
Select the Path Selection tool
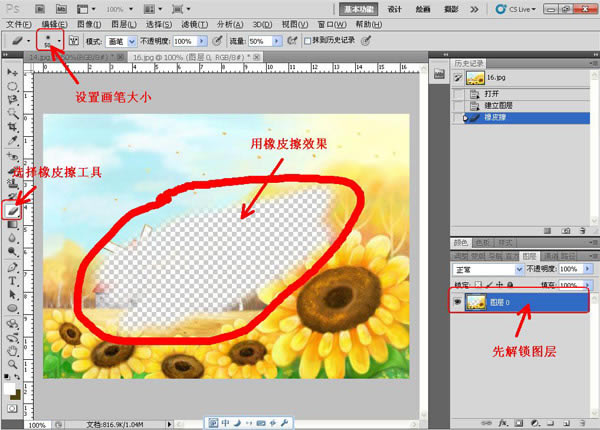[x=12, y=294]
